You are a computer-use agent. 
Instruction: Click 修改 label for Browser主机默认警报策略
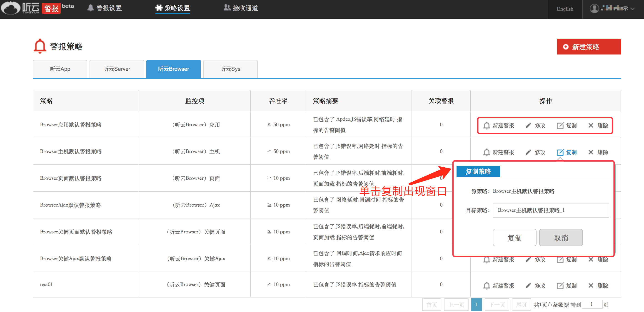540,152
